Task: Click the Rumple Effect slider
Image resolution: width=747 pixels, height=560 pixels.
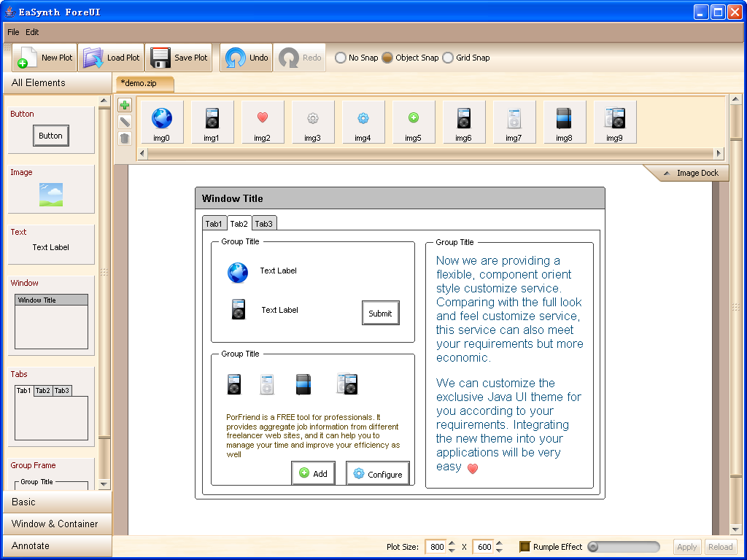Action: 624,547
